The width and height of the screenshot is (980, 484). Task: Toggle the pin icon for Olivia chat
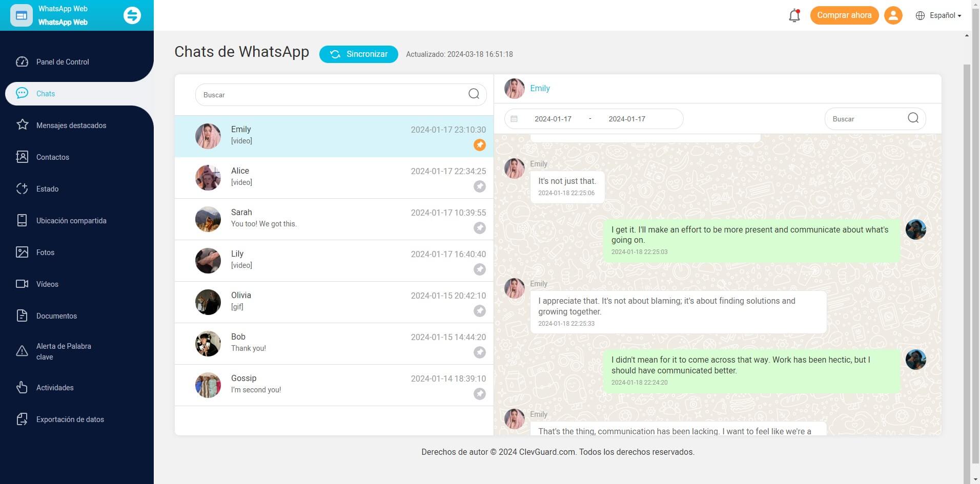point(480,311)
